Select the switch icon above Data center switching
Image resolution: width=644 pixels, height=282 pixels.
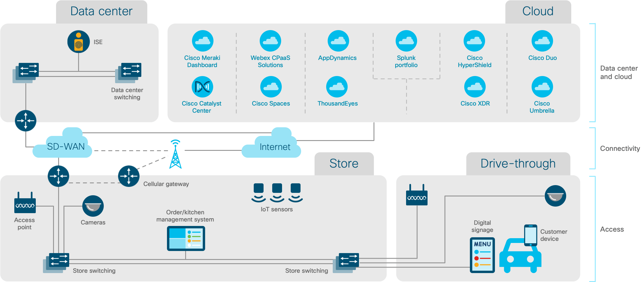tap(128, 73)
